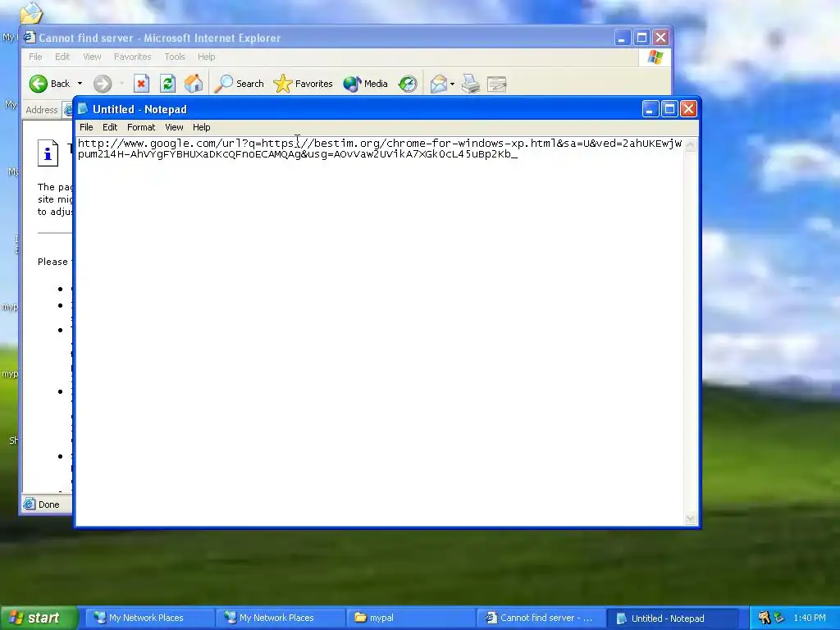
Task: Select the Untitled - Notepad taskbar button
Action: click(x=673, y=619)
